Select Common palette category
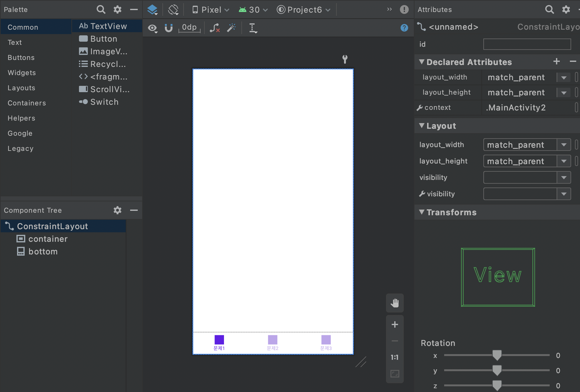This screenshot has width=580, height=392. (36, 27)
